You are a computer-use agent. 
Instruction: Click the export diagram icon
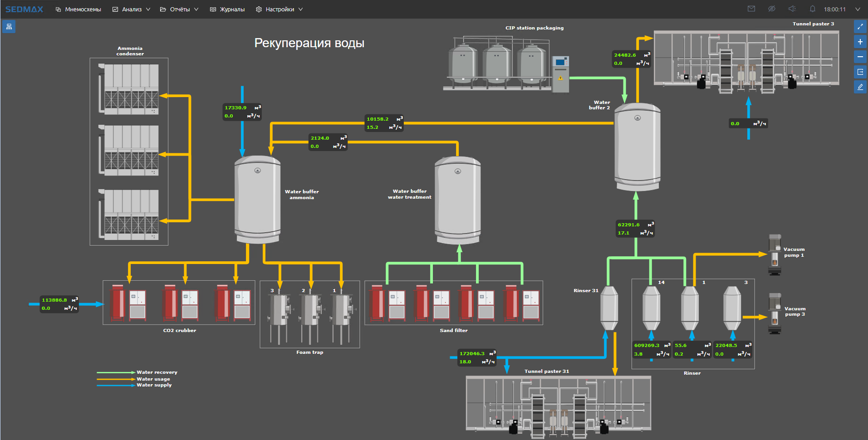(x=860, y=72)
